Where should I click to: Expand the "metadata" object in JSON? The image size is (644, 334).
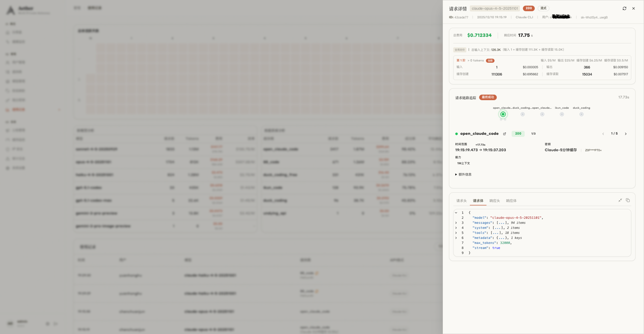pos(456,238)
